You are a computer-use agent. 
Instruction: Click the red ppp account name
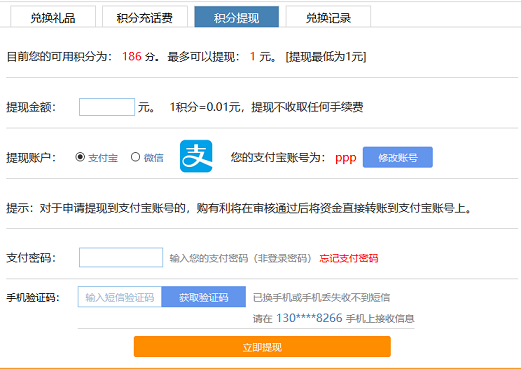[346, 158]
